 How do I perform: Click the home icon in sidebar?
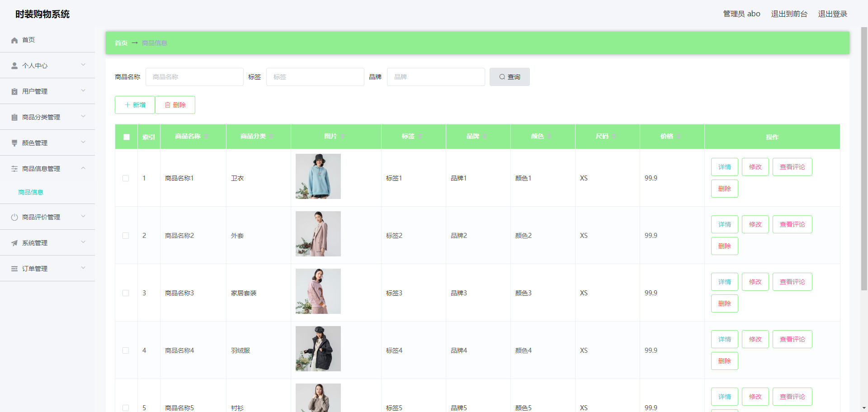pos(14,40)
